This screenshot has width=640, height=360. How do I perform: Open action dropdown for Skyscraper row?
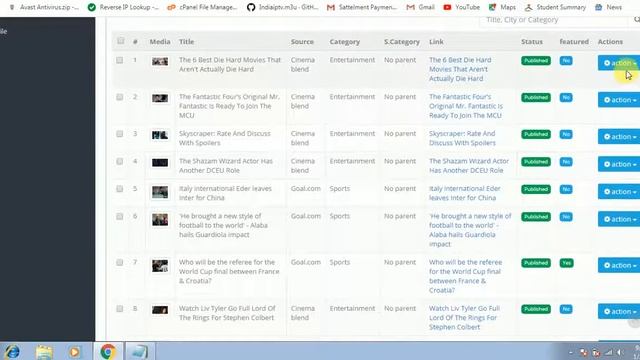pos(619,136)
